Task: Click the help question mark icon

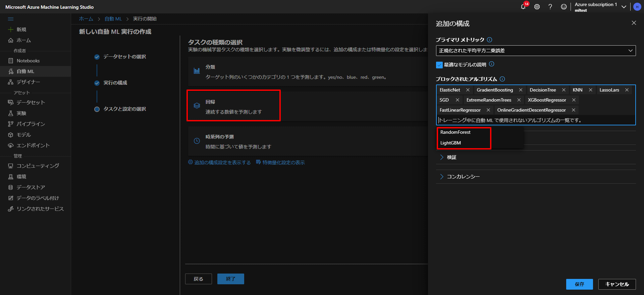Action: [x=550, y=7]
